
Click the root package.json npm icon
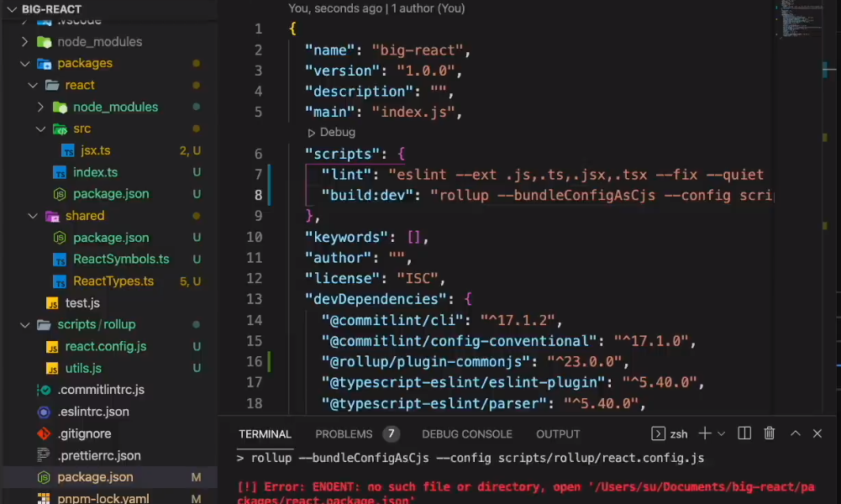44,477
